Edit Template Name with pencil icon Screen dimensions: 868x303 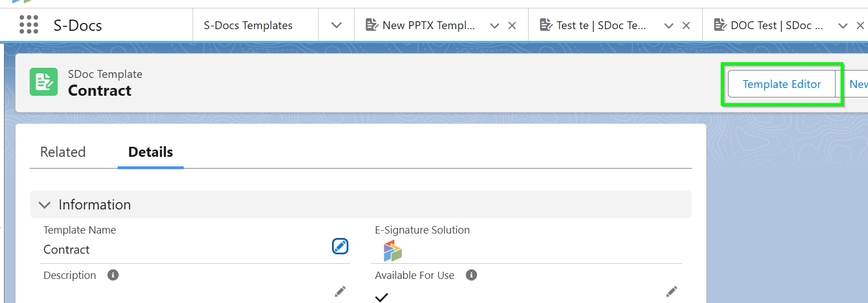coord(340,246)
